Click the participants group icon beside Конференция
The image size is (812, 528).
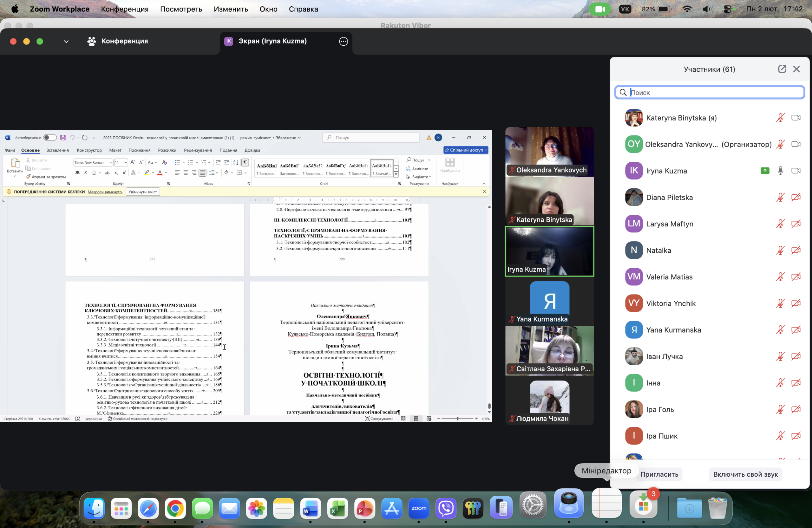[91, 41]
